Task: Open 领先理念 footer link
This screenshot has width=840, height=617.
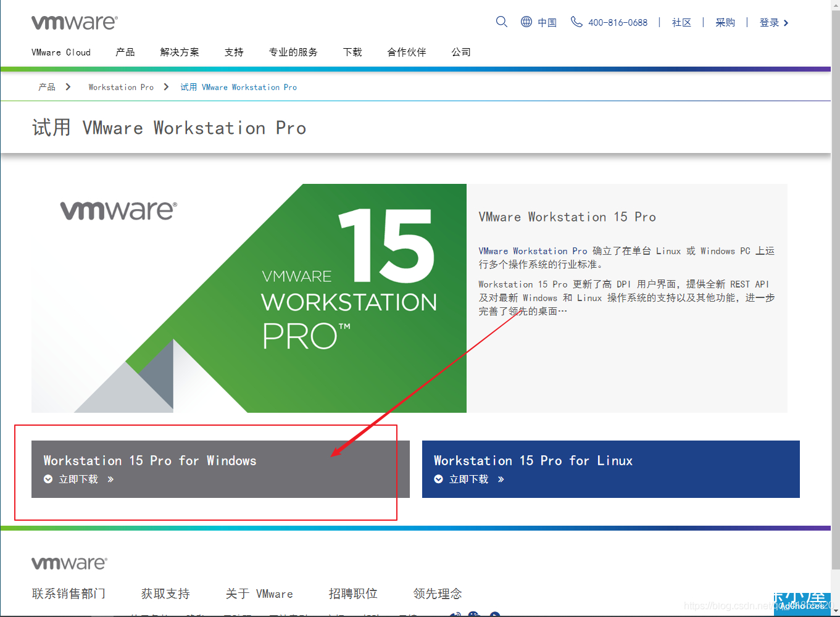Action: (438, 594)
